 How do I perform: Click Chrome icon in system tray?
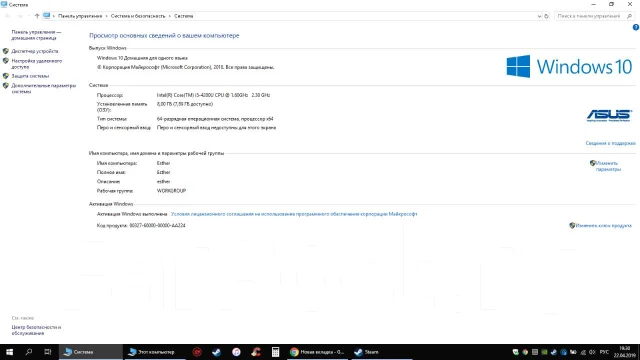point(525,352)
